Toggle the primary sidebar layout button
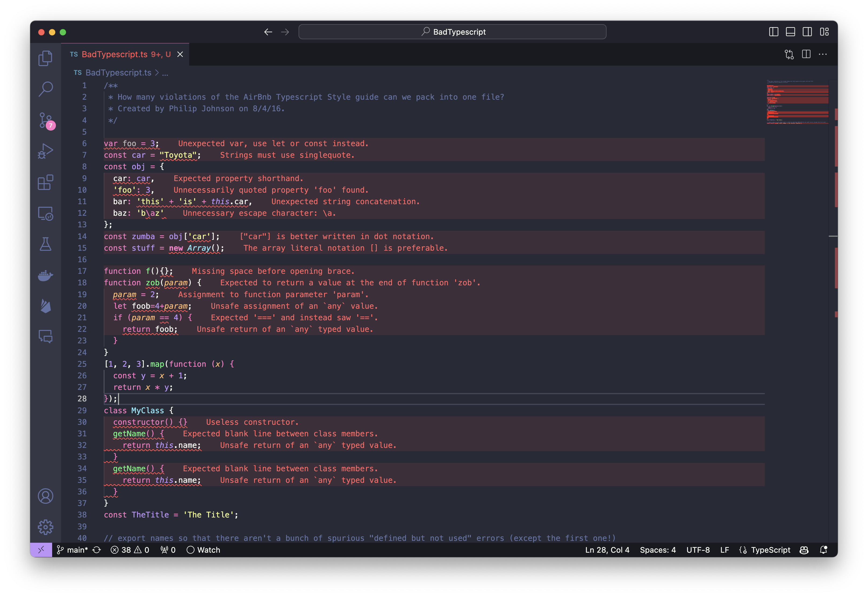 tap(773, 32)
